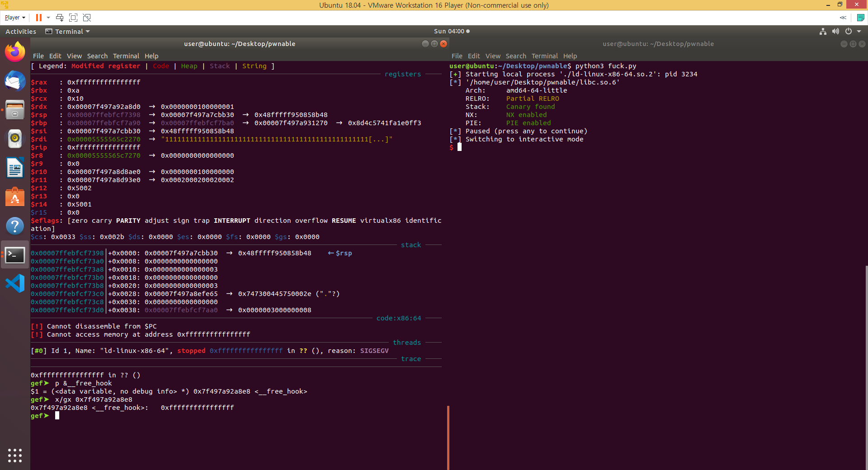The height and width of the screenshot is (470, 868).
Task: Open the Files manager dock icon
Action: pos(15,110)
